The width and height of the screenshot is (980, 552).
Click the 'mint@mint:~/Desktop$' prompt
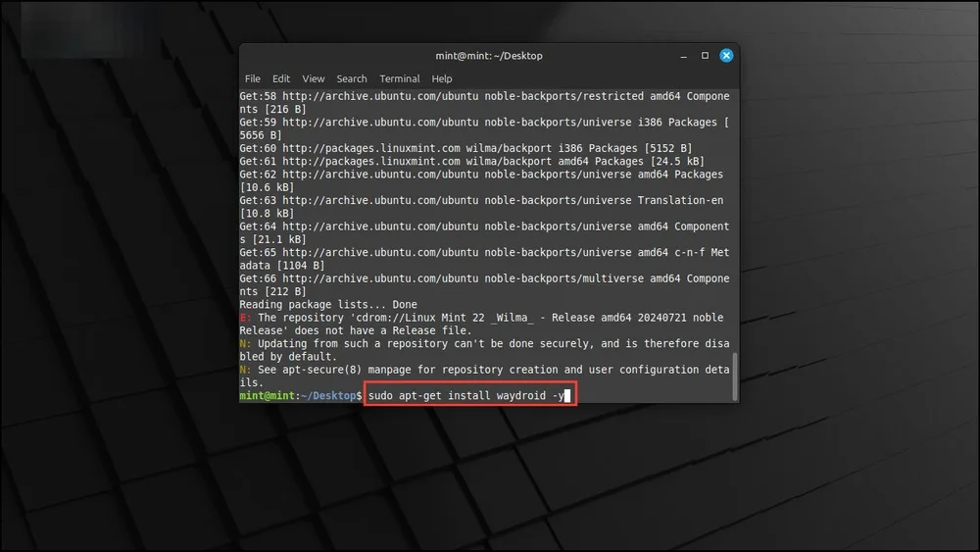coord(301,396)
